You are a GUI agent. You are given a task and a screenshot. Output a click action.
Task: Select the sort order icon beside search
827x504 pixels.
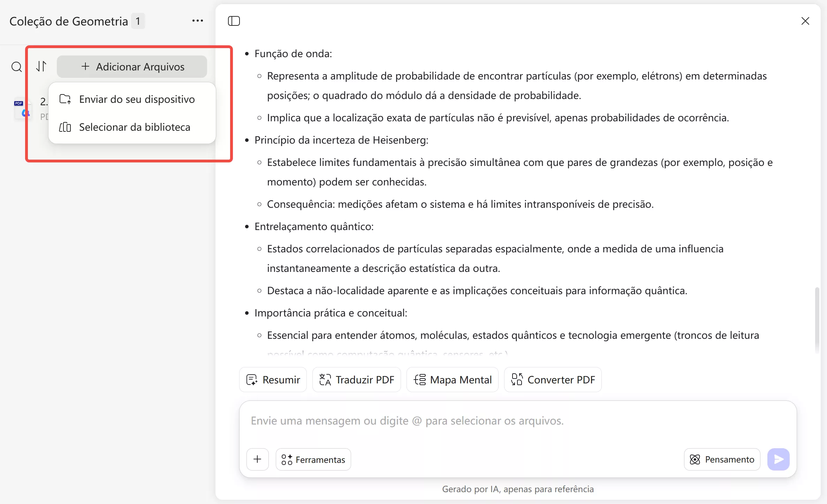(41, 66)
